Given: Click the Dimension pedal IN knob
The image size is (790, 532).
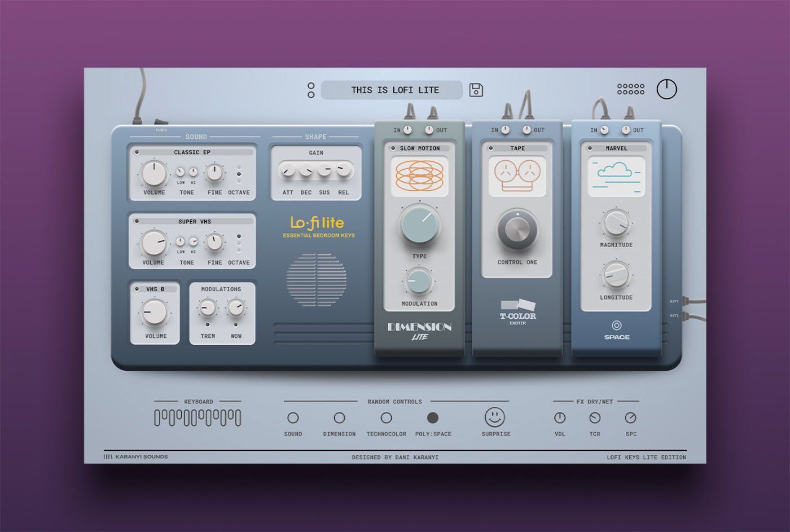Looking at the screenshot, I should 407,130.
